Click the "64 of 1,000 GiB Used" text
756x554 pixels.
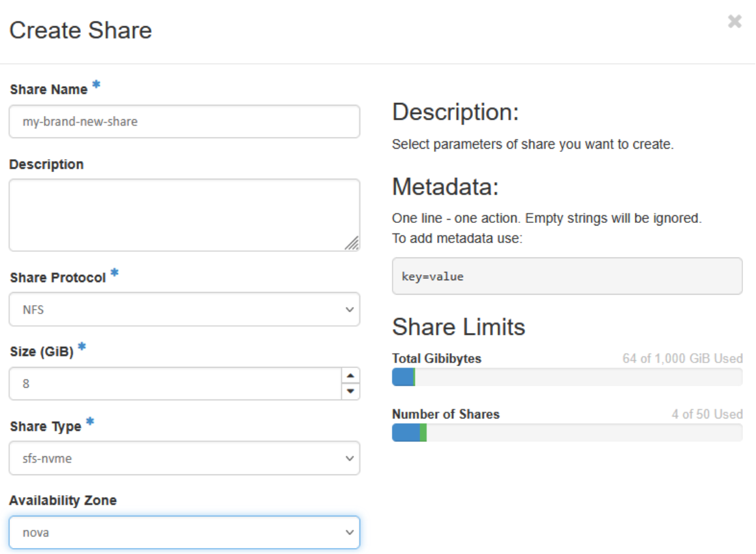[682, 358]
